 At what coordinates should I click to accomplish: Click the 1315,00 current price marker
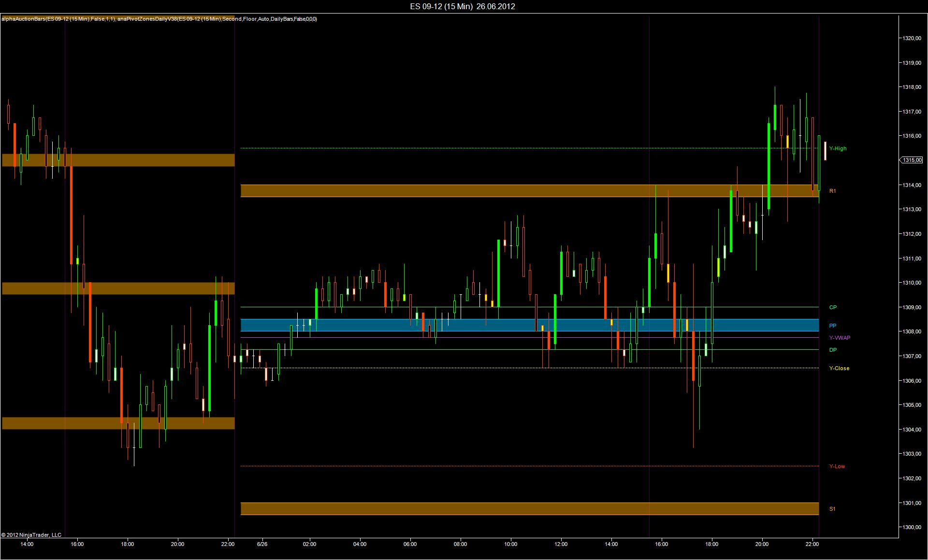(912, 160)
